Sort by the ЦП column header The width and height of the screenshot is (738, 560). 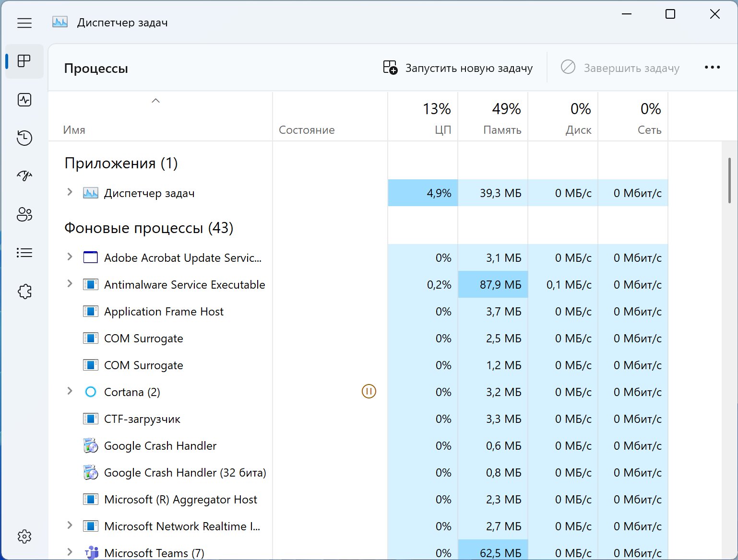point(423,118)
